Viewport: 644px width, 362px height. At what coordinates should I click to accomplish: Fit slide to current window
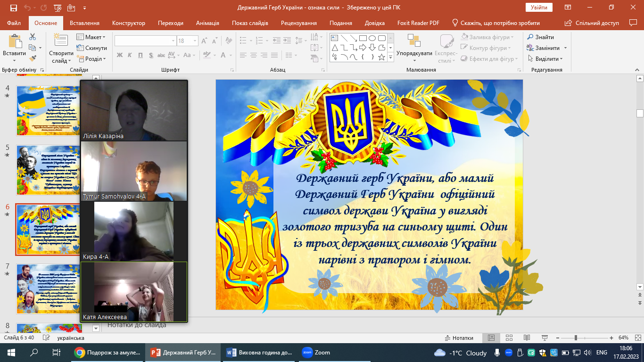click(638, 338)
